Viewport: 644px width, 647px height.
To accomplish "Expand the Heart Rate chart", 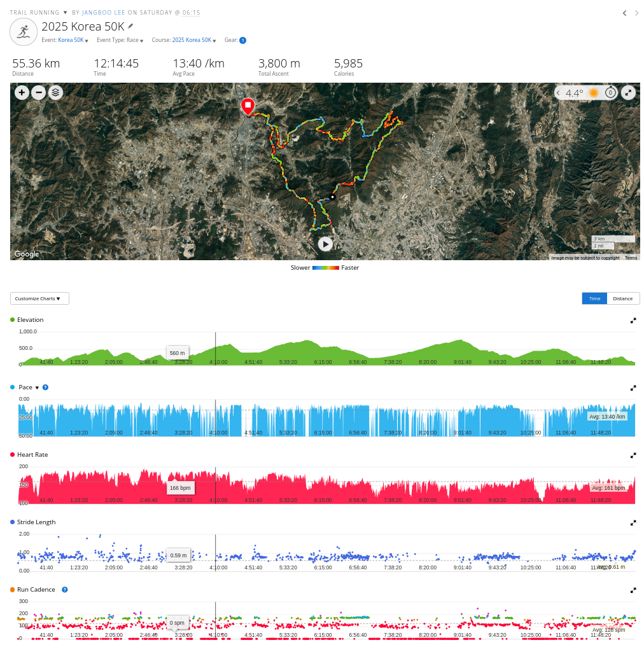I will pos(633,456).
